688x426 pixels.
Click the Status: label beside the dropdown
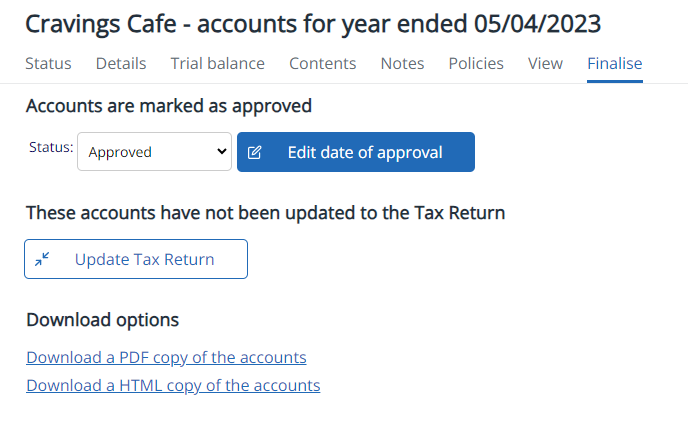[51, 147]
